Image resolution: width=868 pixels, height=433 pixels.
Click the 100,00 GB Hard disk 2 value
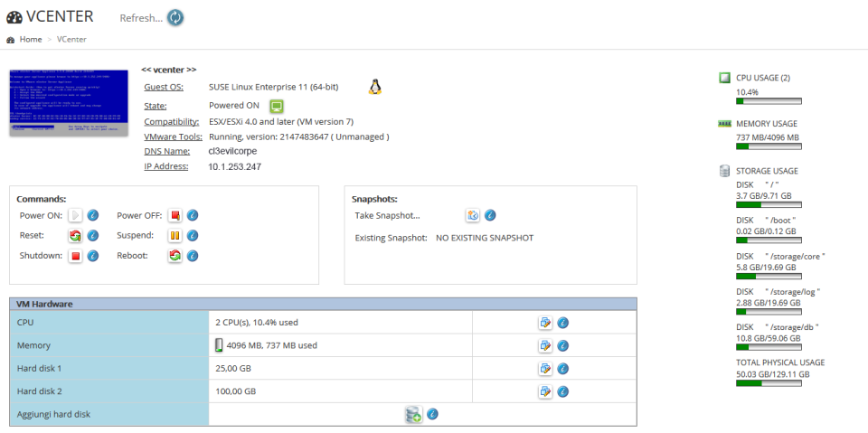236,391
